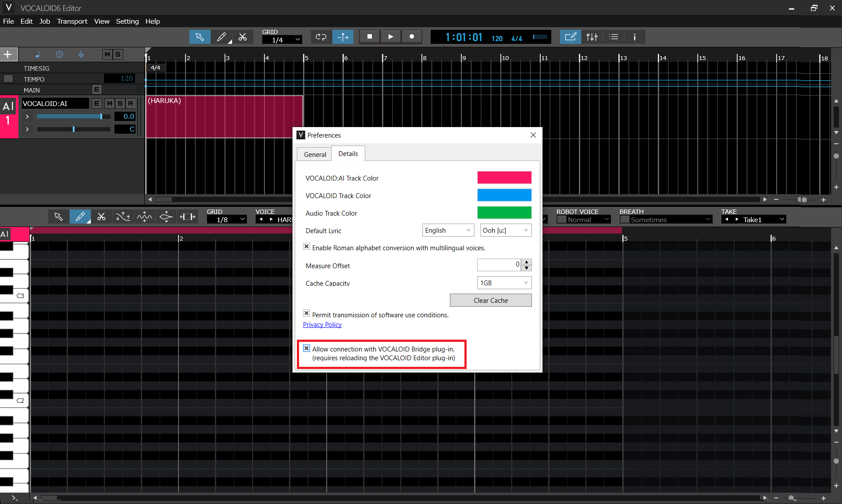Toggle the TEMPO track checkbox
This screenshot has height=504, width=842.
point(8,79)
